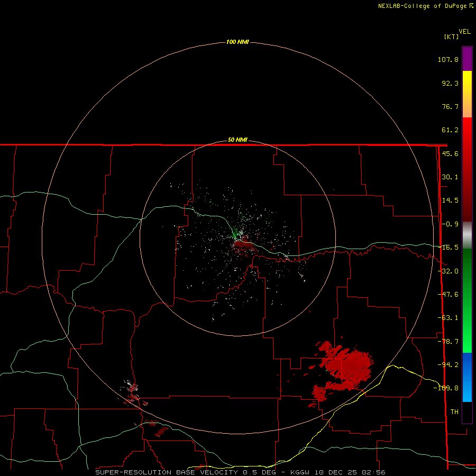476x476 pixels.
Task: Click the gray near-zero segment of color bar
Action: (x=467, y=235)
